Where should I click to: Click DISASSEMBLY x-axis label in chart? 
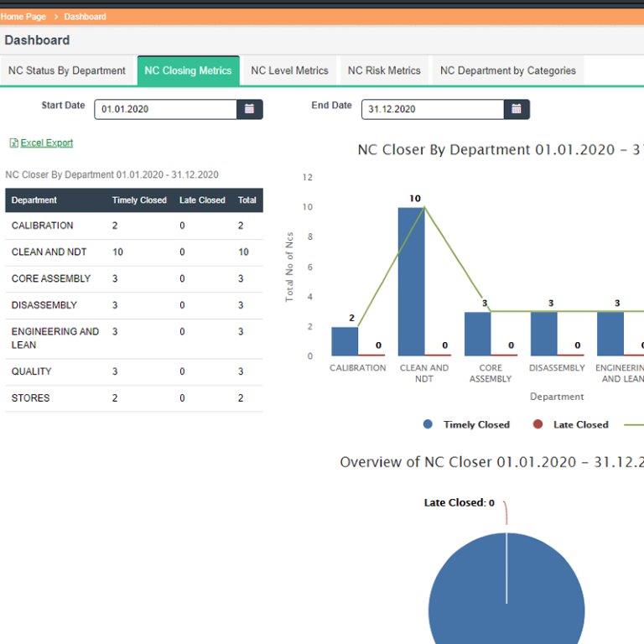click(x=557, y=368)
